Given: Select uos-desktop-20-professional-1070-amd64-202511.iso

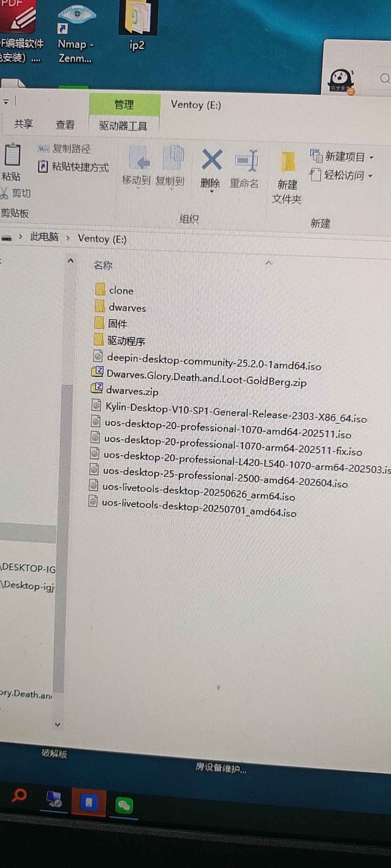Looking at the screenshot, I should tap(221, 428).
